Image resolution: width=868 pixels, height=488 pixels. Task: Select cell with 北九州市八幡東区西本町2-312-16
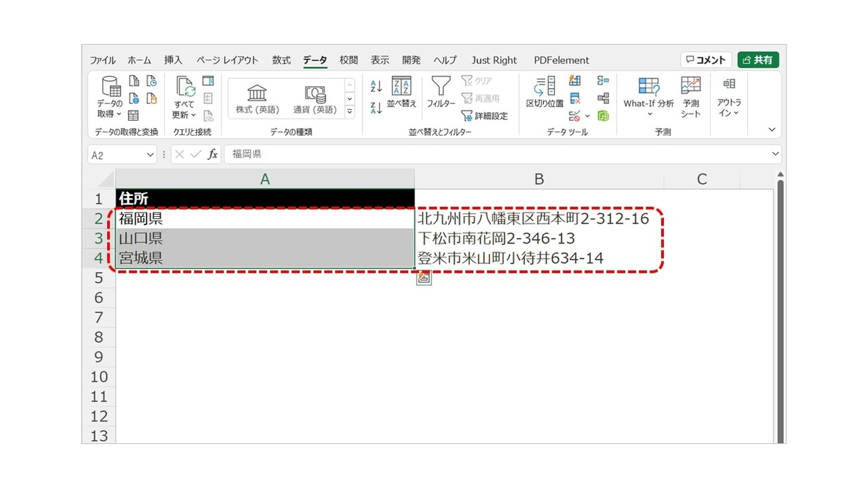pos(539,218)
